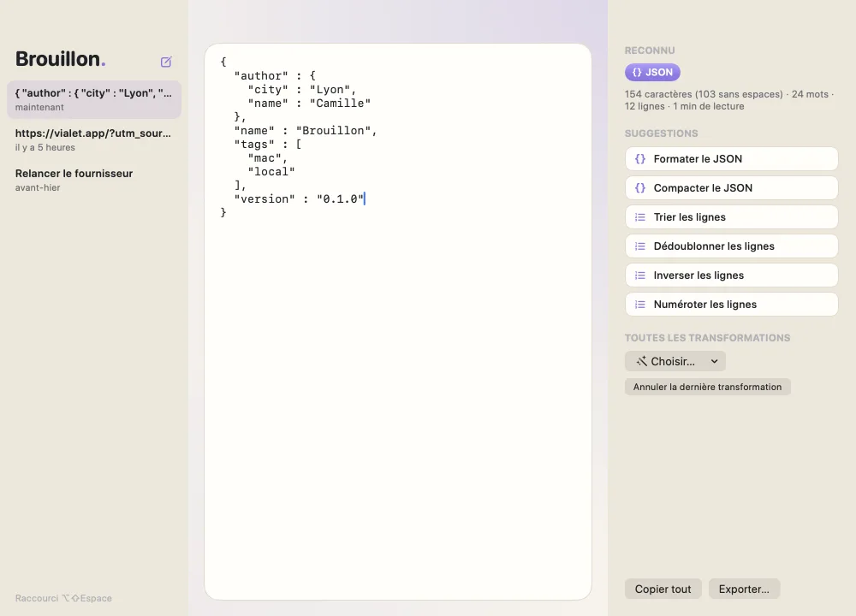856x616 pixels.
Task: Click the braces icon beside Compacter le JSON
Action: [x=639, y=187]
